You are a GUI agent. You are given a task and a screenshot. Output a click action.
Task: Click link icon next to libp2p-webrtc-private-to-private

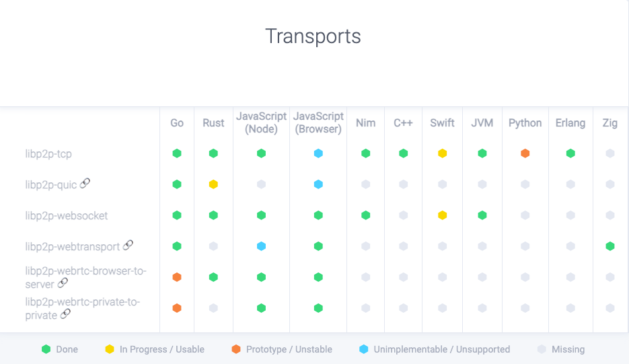[x=65, y=314]
